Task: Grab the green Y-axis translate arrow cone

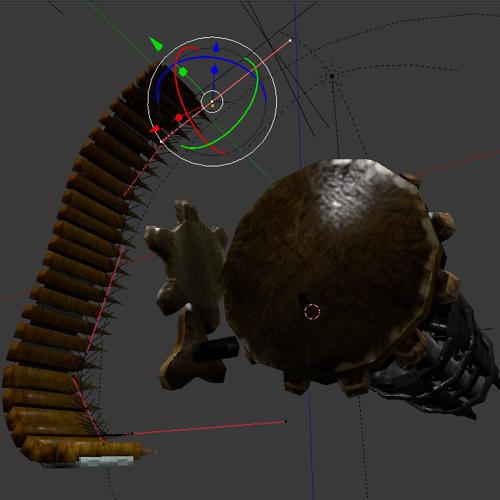Action: click(156, 44)
